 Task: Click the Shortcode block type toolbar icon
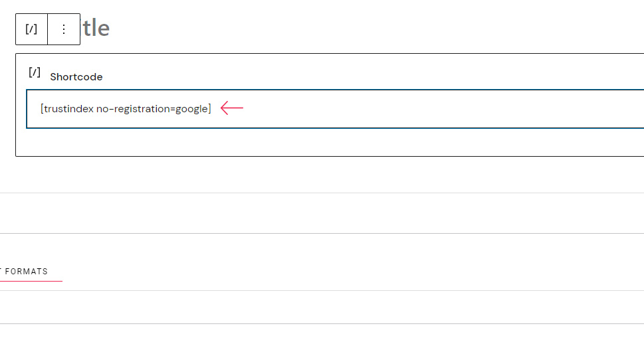(x=31, y=29)
